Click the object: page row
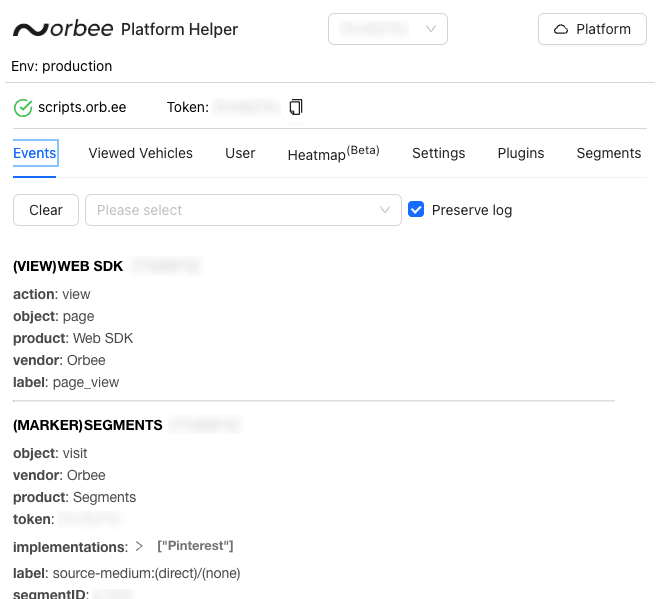Image resolution: width=660 pixels, height=599 pixels. (54, 317)
